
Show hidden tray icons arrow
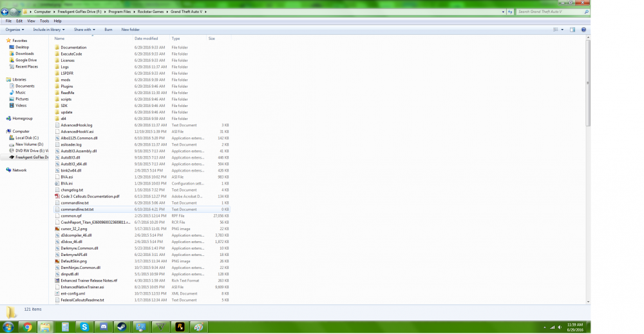pos(545,328)
